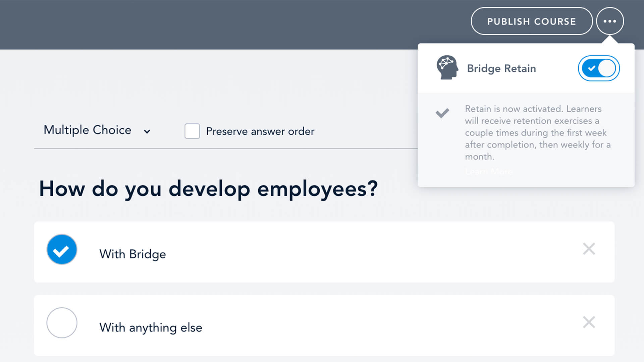The height and width of the screenshot is (362, 644).
Task: Click the chevron next to Multiple Choice
Action: click(x=147, y=131)
